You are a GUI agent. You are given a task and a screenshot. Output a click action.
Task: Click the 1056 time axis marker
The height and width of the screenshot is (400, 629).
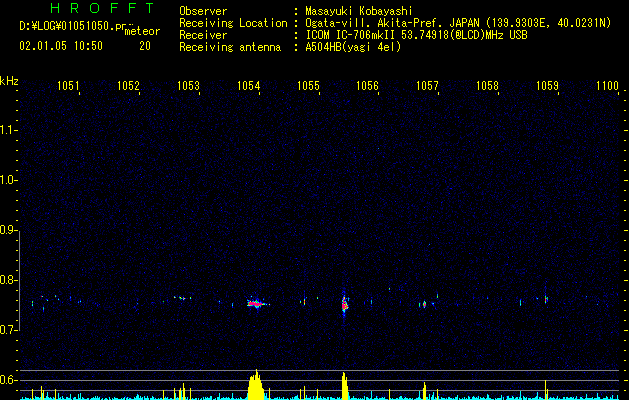pos(367,85)
